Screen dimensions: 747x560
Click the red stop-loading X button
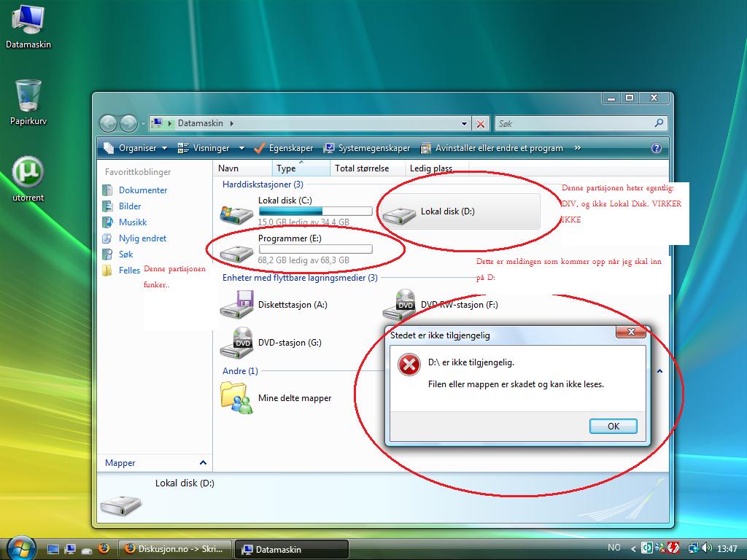(481, 124)
